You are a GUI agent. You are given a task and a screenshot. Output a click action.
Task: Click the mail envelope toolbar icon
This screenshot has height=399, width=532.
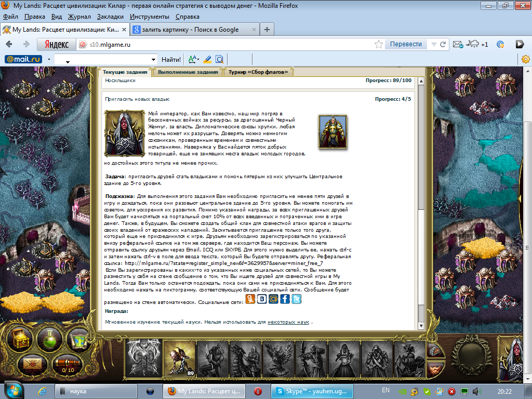pyautogui.click(x=458, y=45)
